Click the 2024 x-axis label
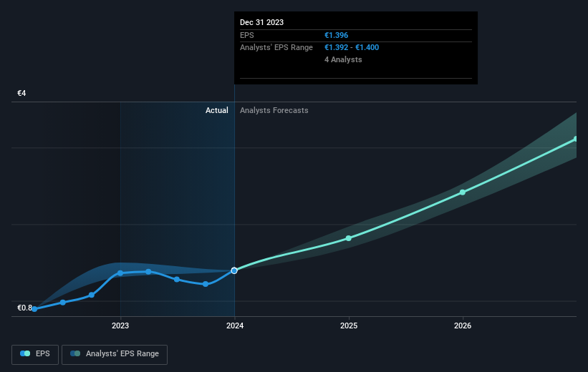 [235, 325]
